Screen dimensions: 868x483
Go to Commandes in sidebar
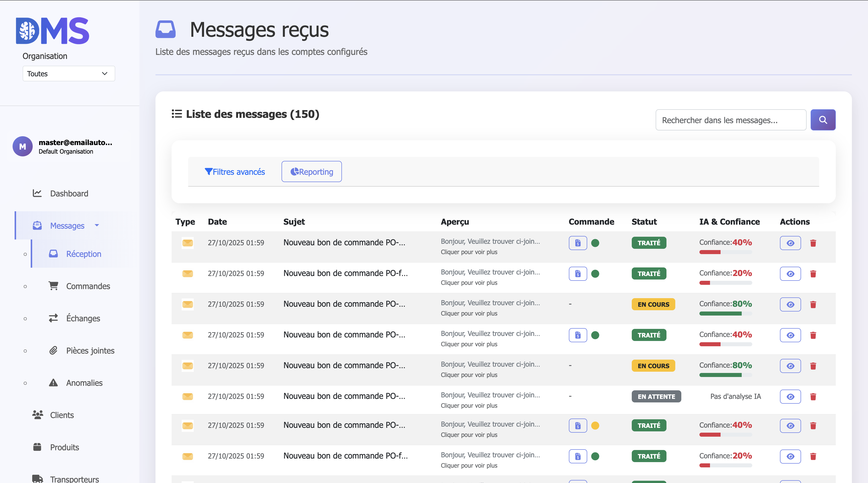[x=88, y=286]
